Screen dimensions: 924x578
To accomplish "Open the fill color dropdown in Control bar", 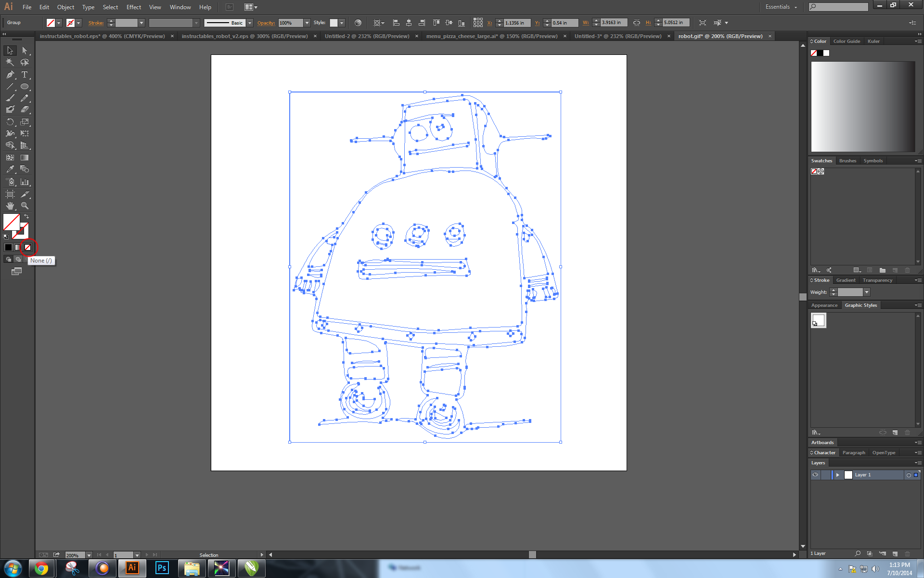I will coord(59,23).
